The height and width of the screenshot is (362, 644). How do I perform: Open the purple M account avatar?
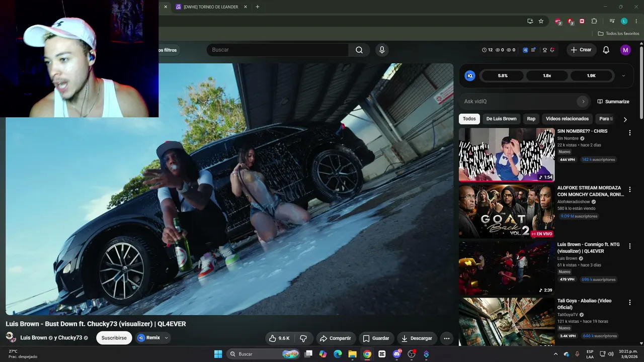[x=625, y=50]
